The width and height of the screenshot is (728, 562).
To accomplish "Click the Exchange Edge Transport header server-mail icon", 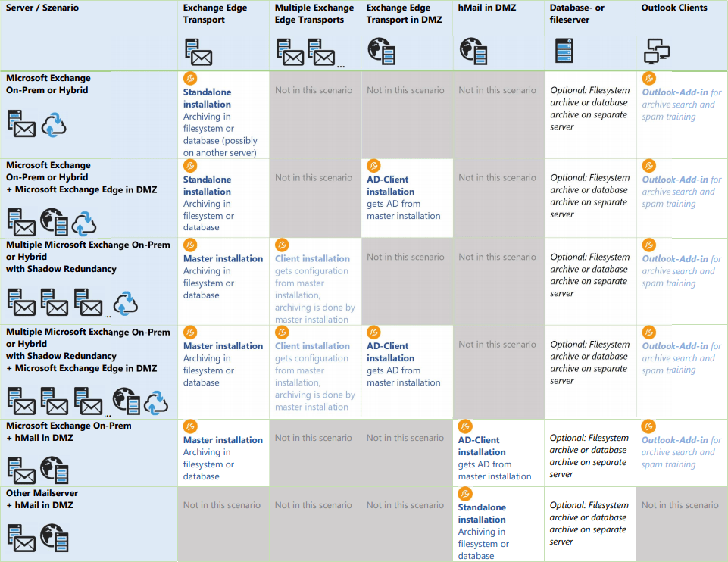I will pyautogui.click(x=198, y=52).
